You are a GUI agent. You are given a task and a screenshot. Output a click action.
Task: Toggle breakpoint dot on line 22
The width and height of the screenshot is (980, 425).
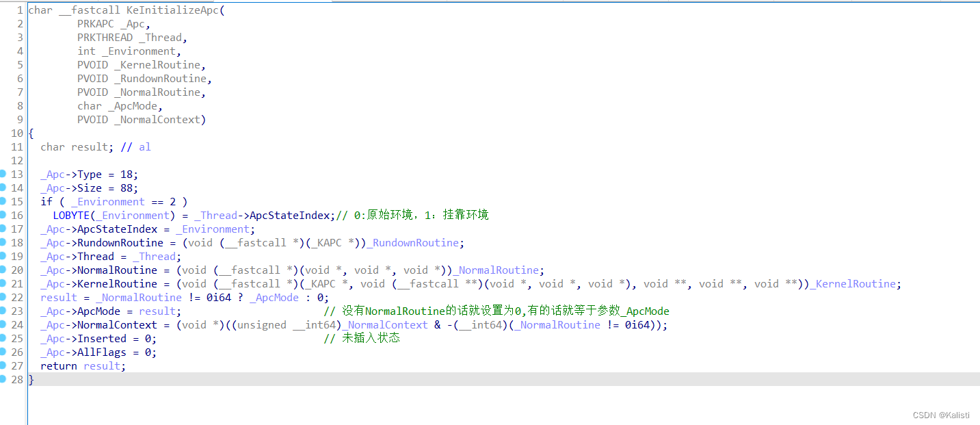click(3, 297)
